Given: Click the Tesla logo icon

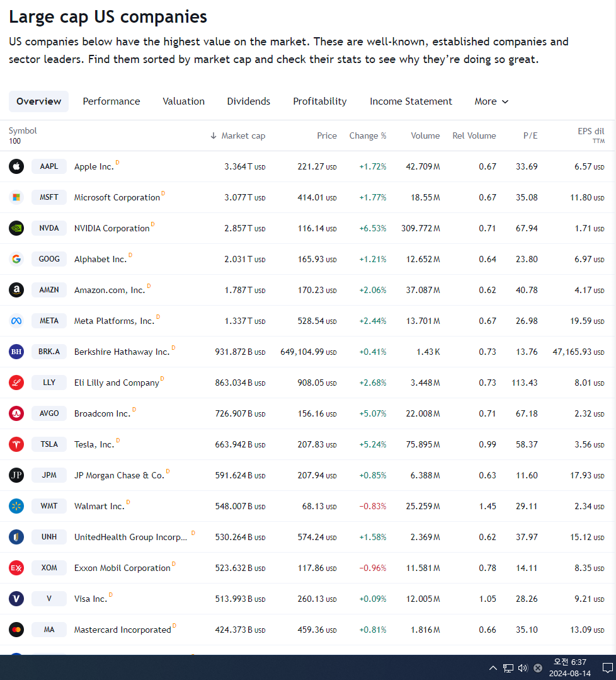Looking at the screenshot, I should click(16, 444).
